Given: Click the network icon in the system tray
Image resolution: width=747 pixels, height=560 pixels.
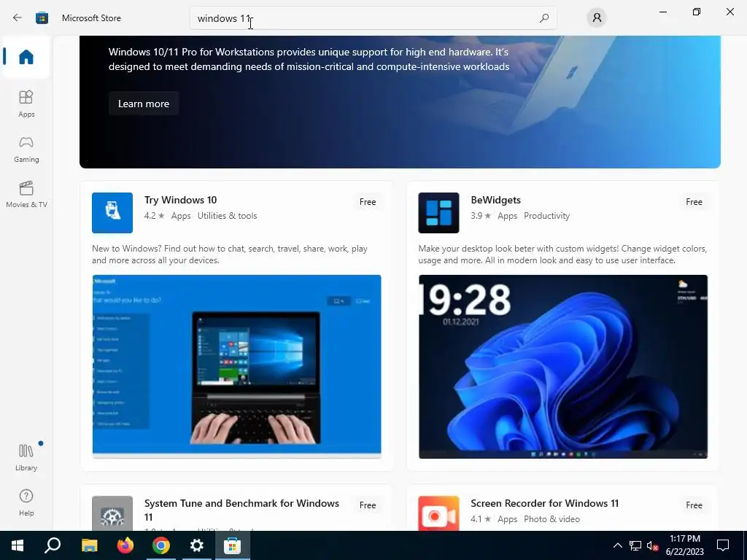Looking at the screenshot, I should point(635,545).
